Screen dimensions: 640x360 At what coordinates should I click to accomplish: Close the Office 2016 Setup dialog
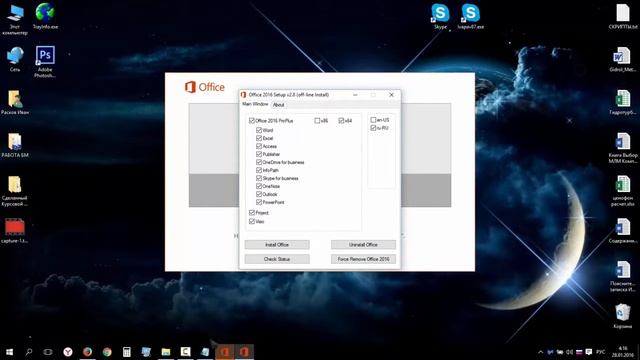click(391, 95)
